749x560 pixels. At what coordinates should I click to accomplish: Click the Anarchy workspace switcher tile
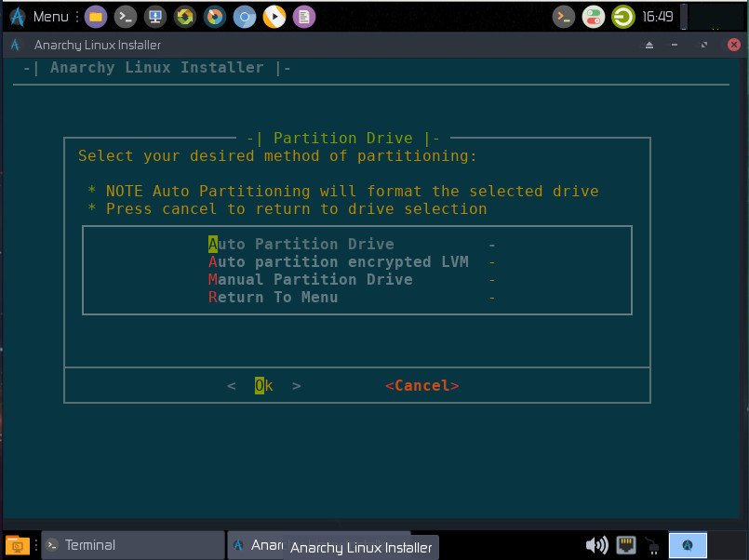coord(688,545)
